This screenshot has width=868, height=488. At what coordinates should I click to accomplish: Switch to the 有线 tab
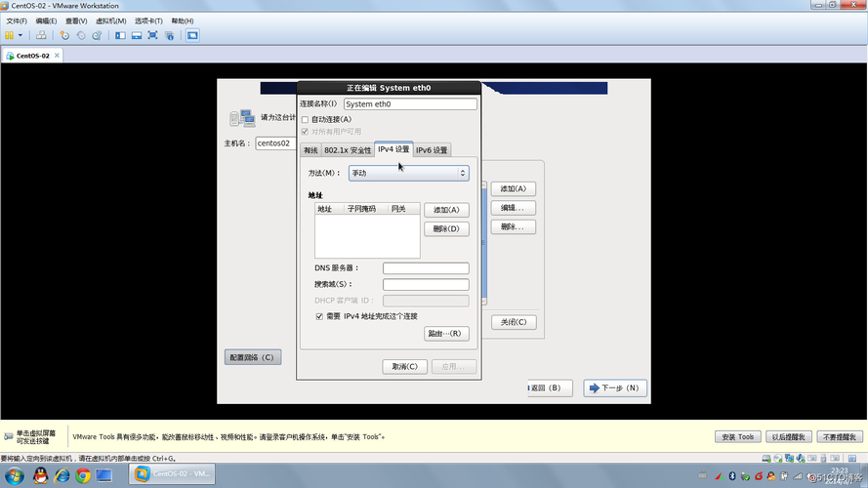tap(310, 150)
